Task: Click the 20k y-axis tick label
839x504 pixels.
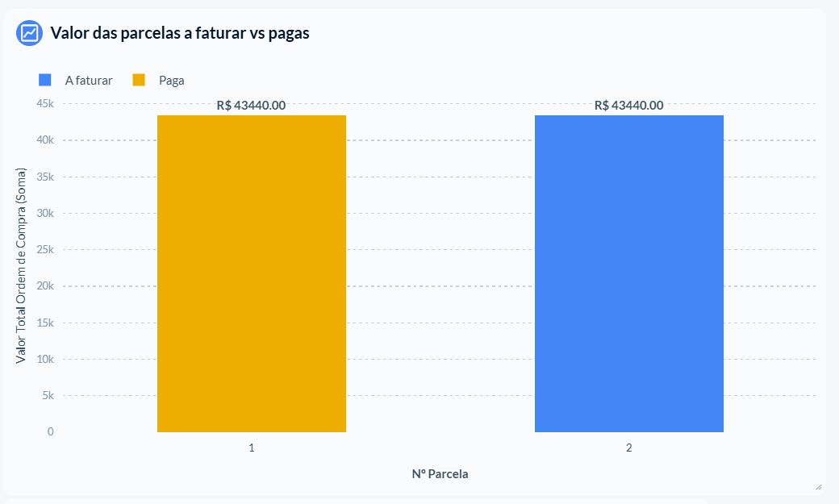Action: pyautogui.click(x=45, y=286)
